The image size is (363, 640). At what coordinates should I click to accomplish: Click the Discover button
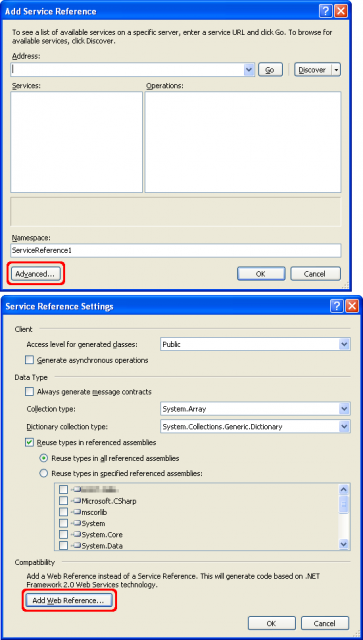[x=312, y=70]
